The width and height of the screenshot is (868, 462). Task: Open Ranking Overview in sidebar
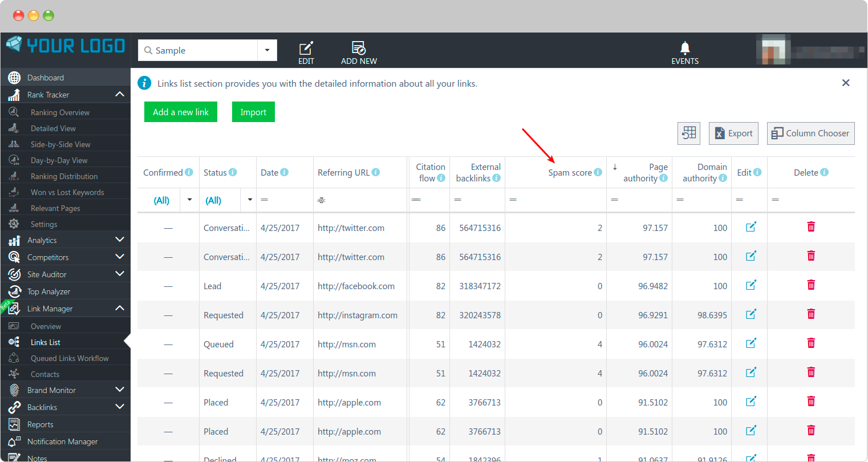point(60,112)
